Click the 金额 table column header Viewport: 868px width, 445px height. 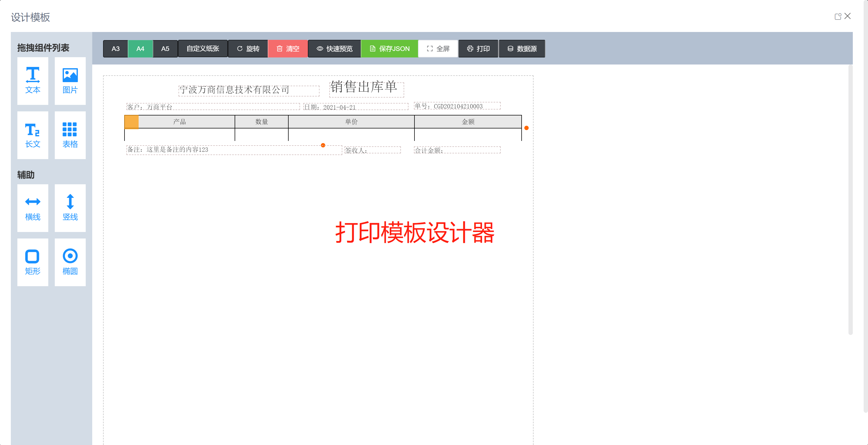pyautogui.click(x=468, y=121)
